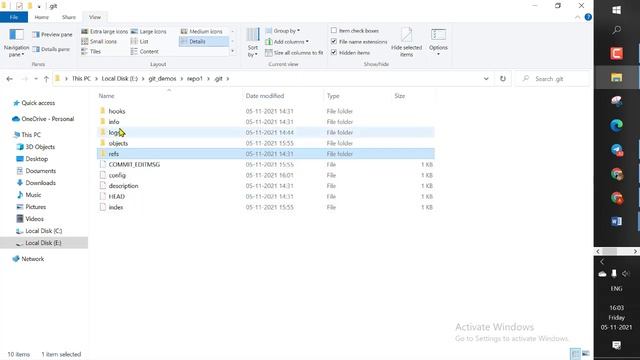
Task: Switch to the Home tab
Action: coord(42,17)
